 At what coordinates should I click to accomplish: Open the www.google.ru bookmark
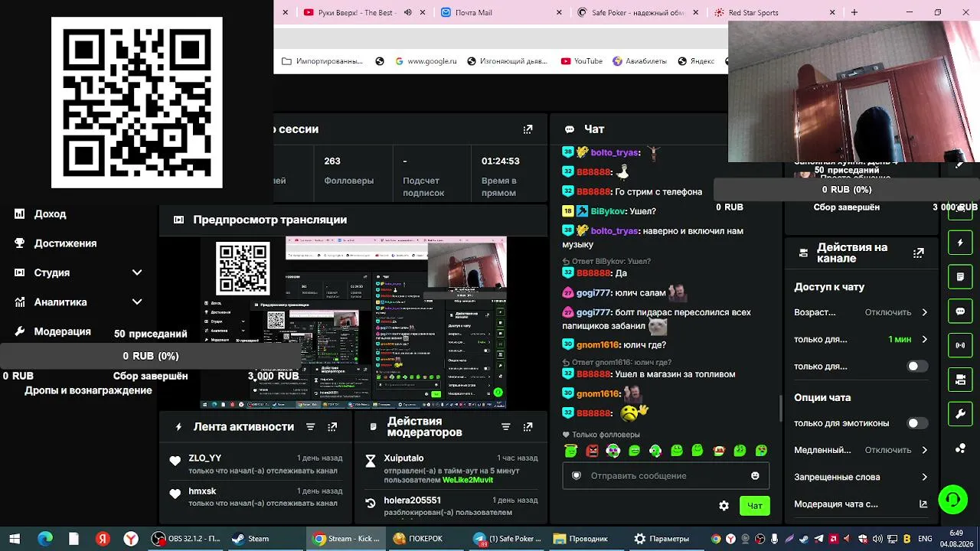[426, 61]
